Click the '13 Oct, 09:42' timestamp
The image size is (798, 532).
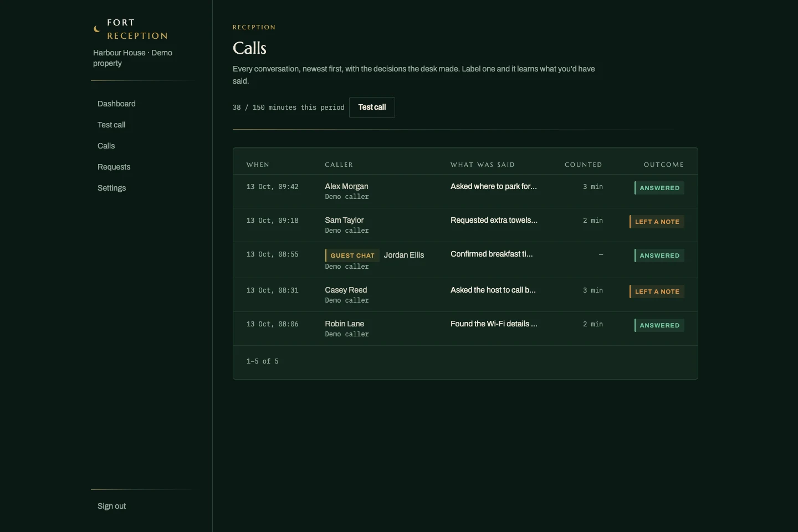[x=273, y=187]
